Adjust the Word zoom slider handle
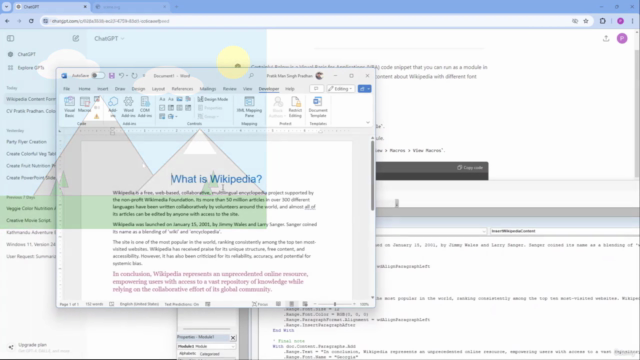This screenshot has height=360, width=640. pyautogui.click(x=335, y=304)
